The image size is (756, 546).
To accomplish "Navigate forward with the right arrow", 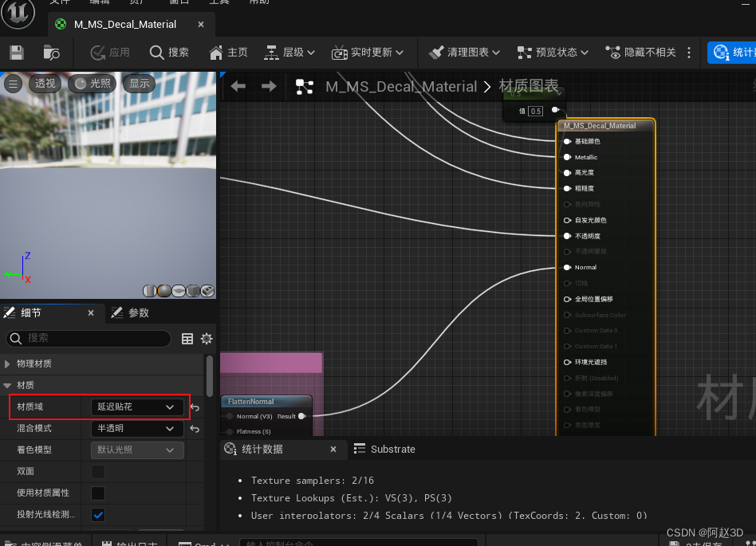I will point(269,86).
